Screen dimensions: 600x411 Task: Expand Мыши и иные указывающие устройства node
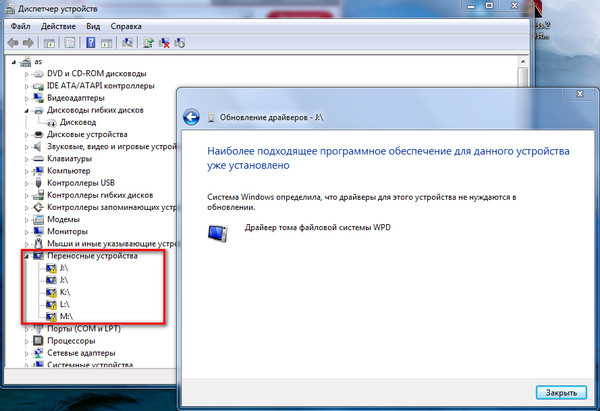click(x=26, y=244)
